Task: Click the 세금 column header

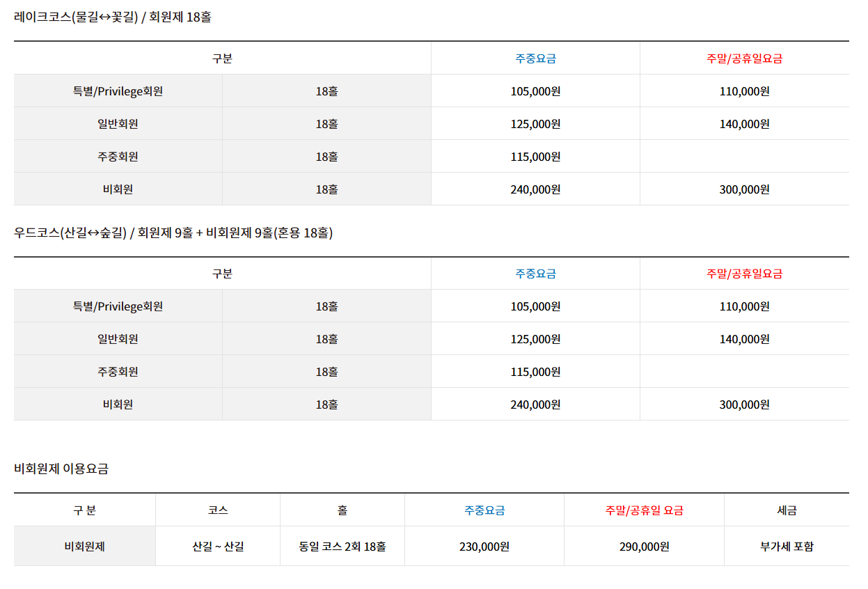Action: (787, 510)
